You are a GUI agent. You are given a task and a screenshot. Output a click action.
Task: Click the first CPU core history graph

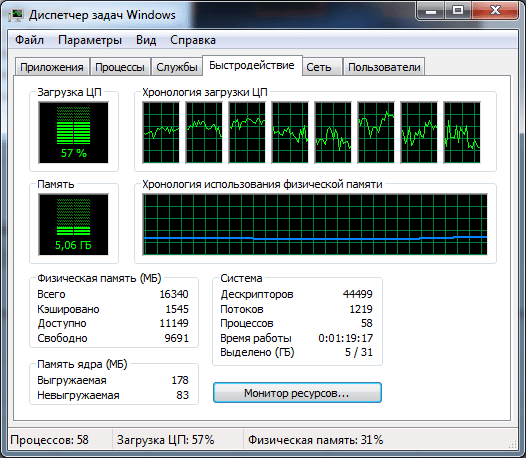pyautogui.click(x=161, y=133)
